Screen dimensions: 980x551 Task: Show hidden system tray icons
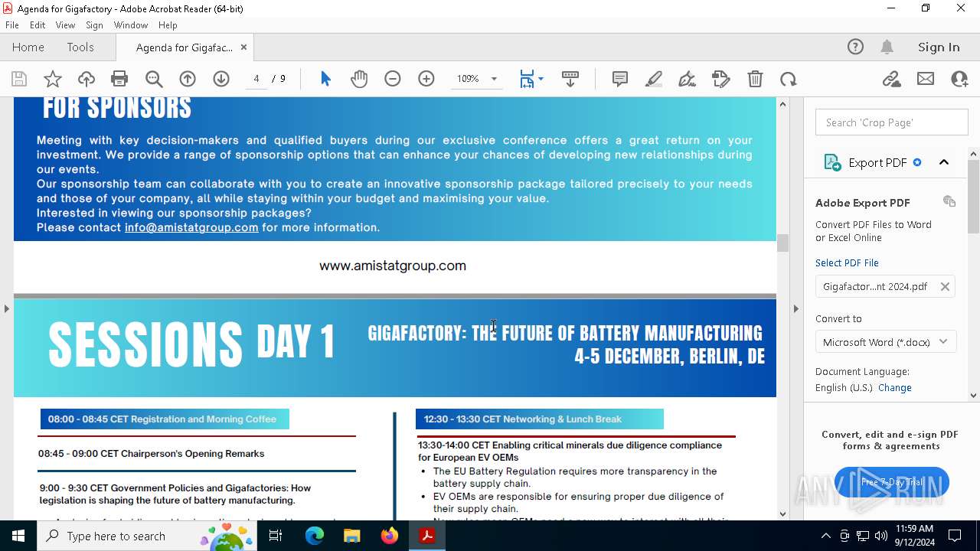point(825,536)
